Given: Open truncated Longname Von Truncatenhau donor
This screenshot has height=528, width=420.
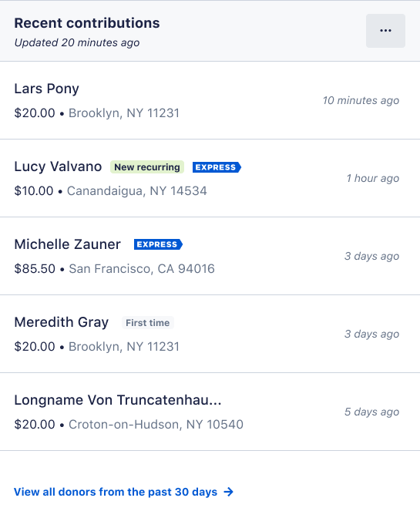Looking at the screenshot, I should [118, 400].
